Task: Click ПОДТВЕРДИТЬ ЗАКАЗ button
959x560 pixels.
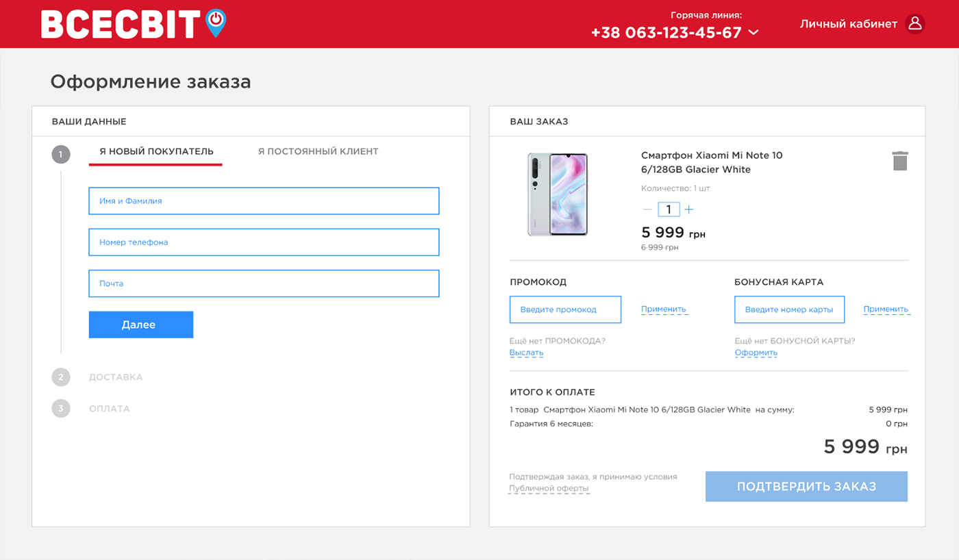Action: pyautogui.click(x=806, y=486)
